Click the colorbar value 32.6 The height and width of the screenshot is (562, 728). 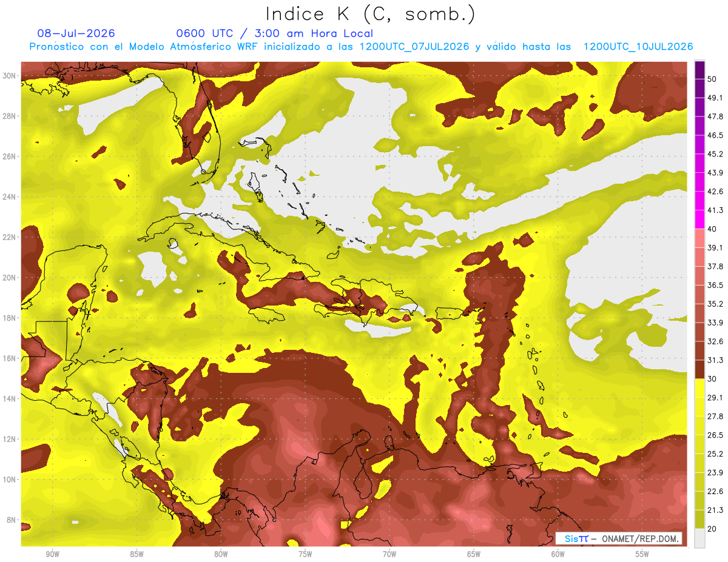[x=715, y=341]
